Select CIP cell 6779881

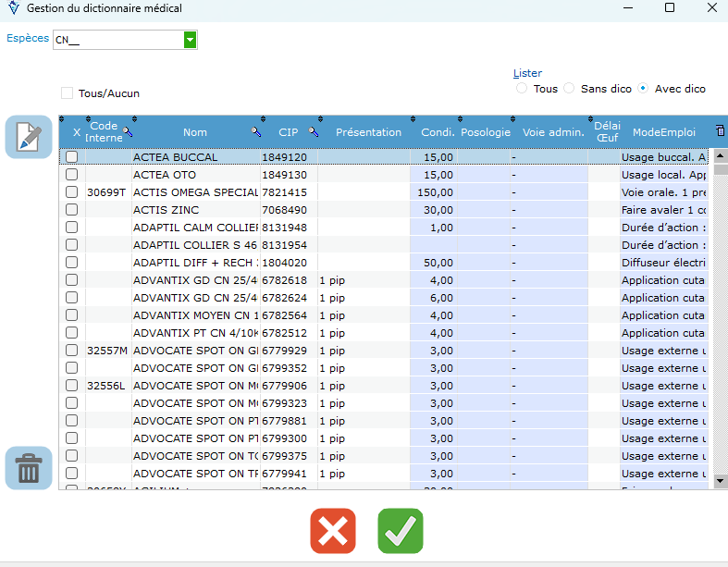tap(289, 421)
